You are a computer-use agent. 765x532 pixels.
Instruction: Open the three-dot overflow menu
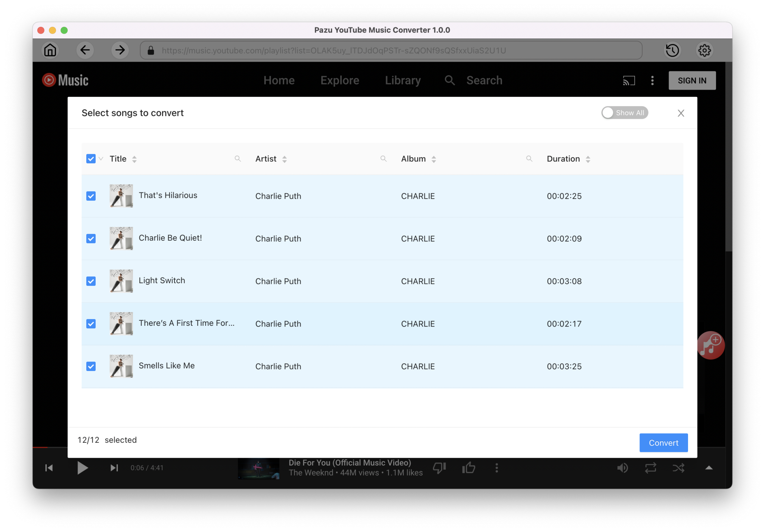pos(652,80)
